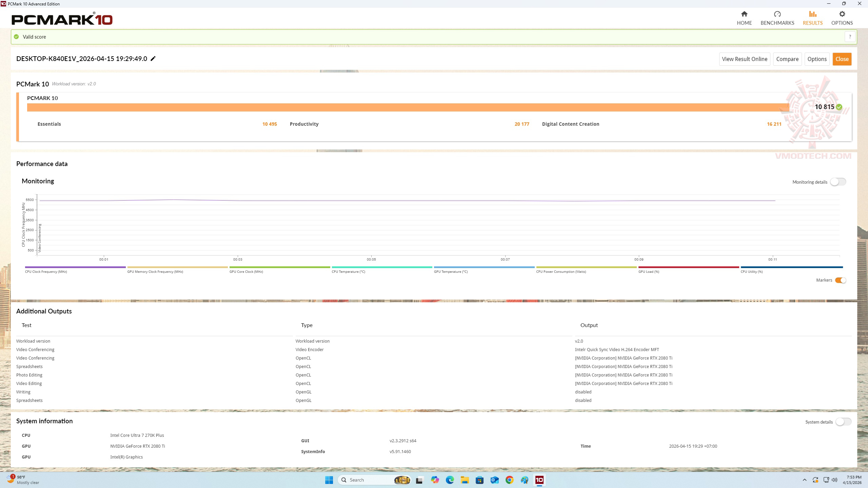Open the Options gear icon

click(842, 14)
